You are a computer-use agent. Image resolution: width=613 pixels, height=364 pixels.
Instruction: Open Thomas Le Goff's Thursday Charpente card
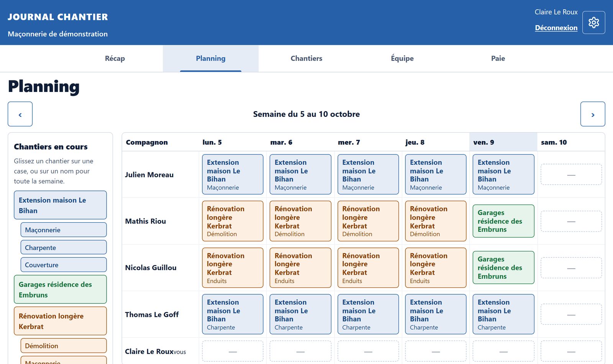click(436, 314)
